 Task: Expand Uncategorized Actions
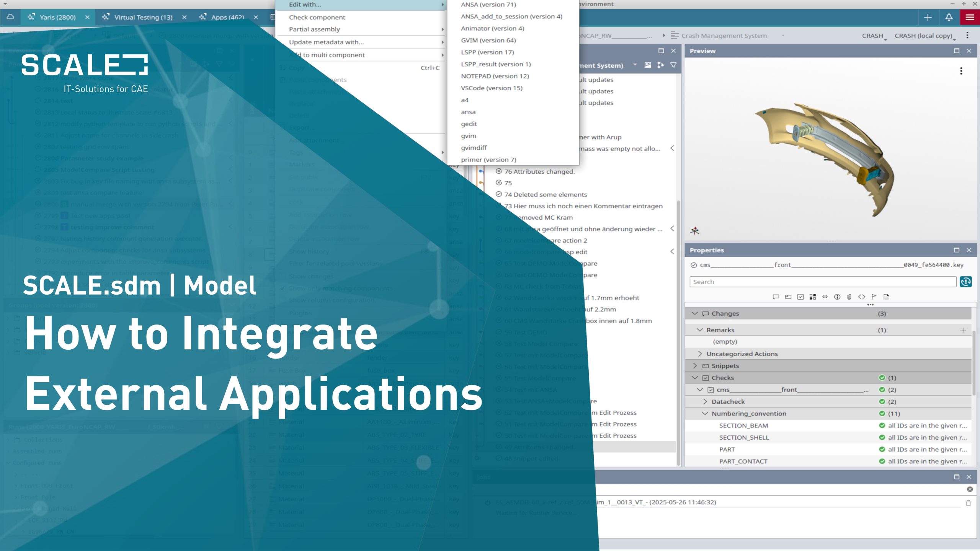coord(700,354)
